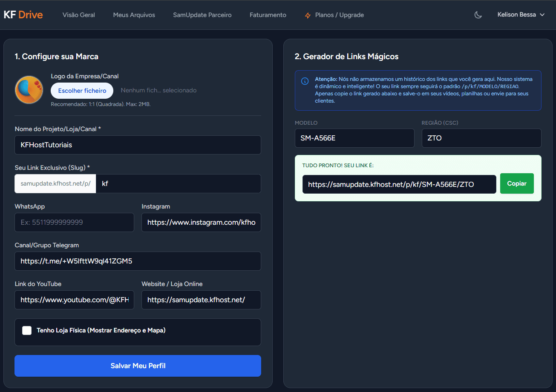556x392 pixels.
Task: Check Tenho Loja Física checkbox
Action: coord(27,330)
